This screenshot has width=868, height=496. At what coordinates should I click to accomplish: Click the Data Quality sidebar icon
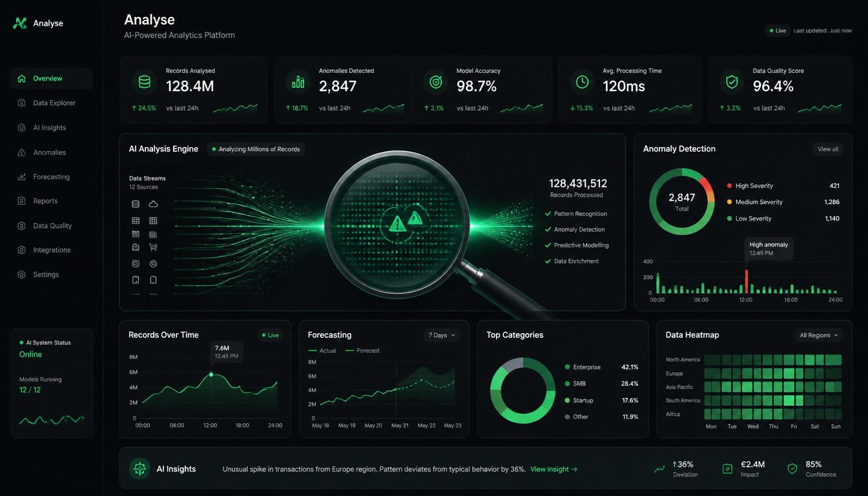[21, 225]
